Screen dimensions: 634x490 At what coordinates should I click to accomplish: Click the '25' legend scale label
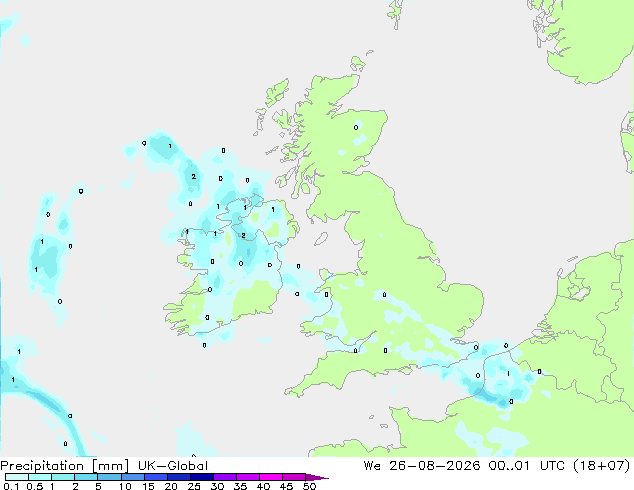(194, 486)
